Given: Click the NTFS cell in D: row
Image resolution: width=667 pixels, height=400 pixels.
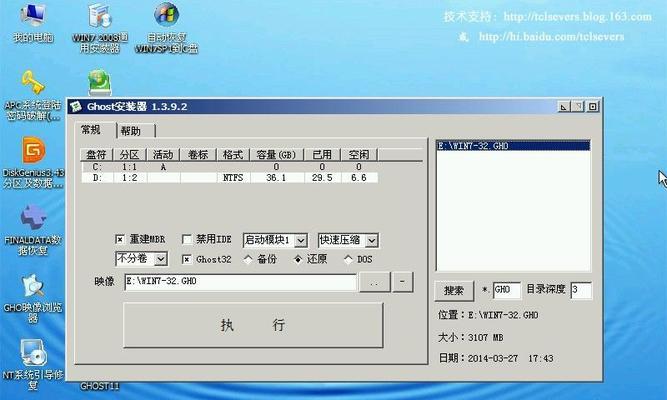Looking at the screenshot, I should (x=233, y=177).
